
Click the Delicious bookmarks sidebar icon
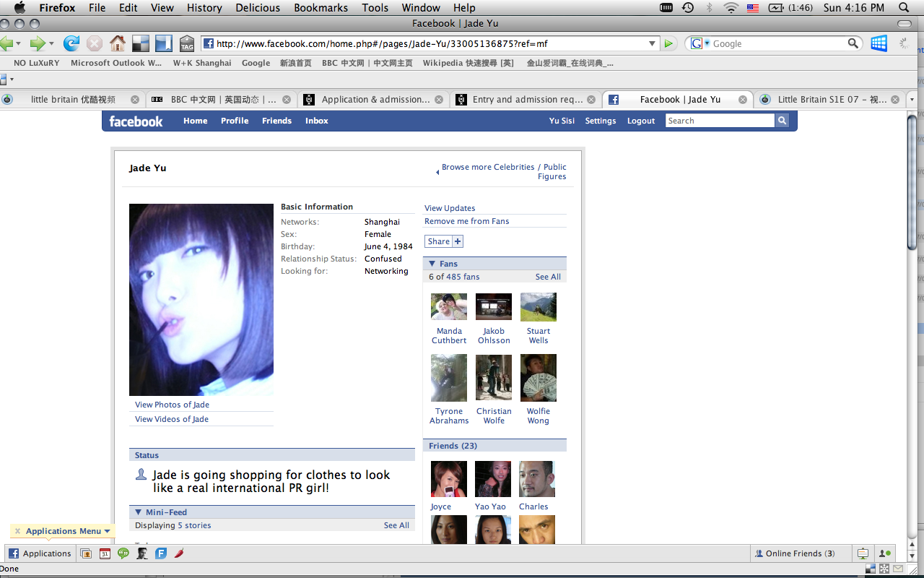click(164, 43)
